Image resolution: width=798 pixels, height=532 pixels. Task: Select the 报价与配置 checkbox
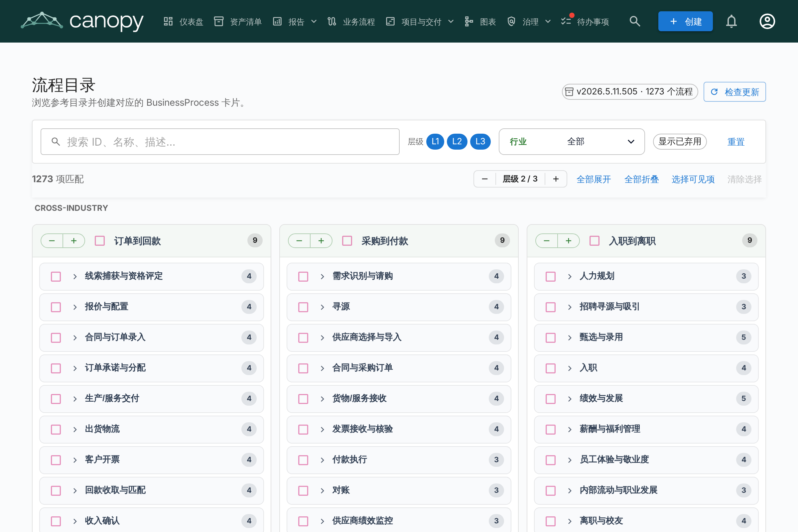point(56,307)
